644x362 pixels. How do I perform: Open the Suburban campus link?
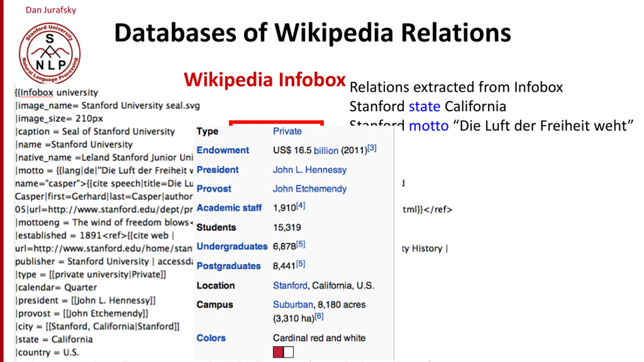(x=293, y=305)
